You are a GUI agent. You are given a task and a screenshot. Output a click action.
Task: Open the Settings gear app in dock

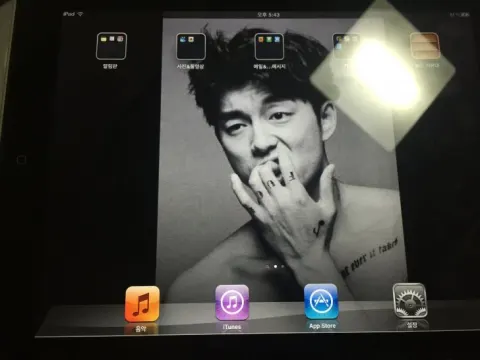click(x=410, y=301)
